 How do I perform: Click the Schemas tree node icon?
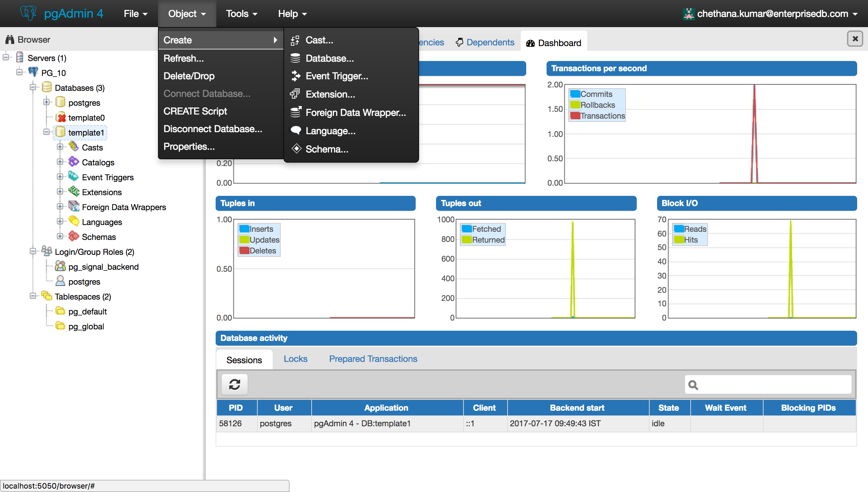pyautogui.click(x=74, y=236)
